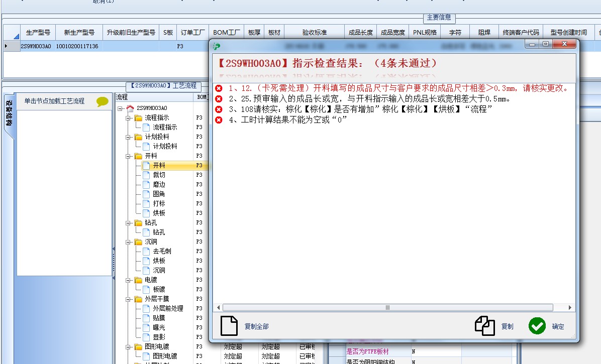Image resolution: width=601 pixels, height=364 pixels.
Task: Click the dialog's horizontal scrollbar thumb
Action: 387,307
